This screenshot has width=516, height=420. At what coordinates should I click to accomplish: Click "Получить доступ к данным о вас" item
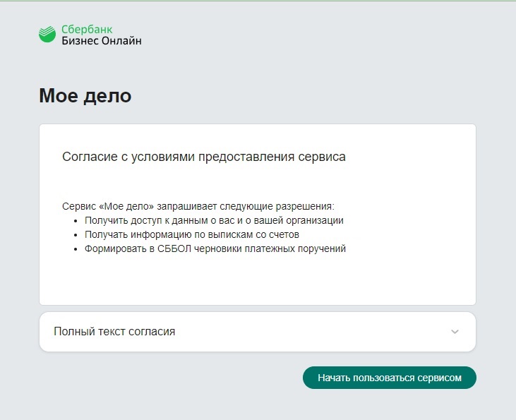coord(214,220)
